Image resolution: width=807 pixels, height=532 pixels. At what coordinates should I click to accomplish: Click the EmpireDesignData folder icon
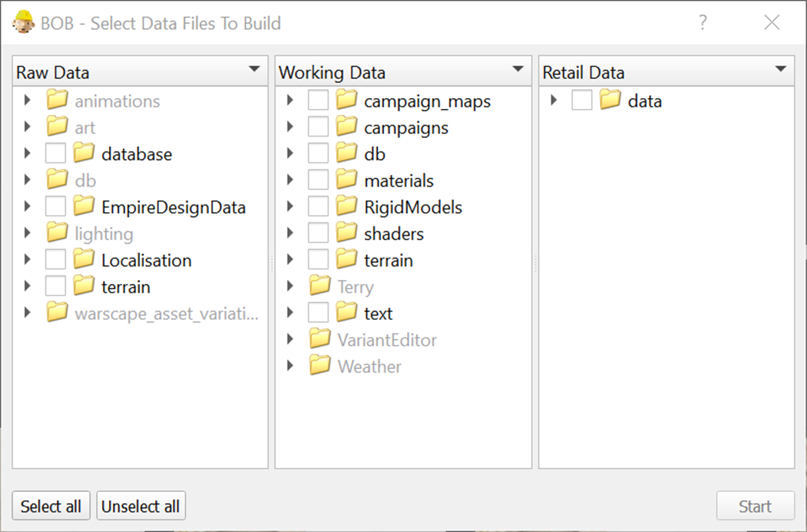[x=84, y=207]
